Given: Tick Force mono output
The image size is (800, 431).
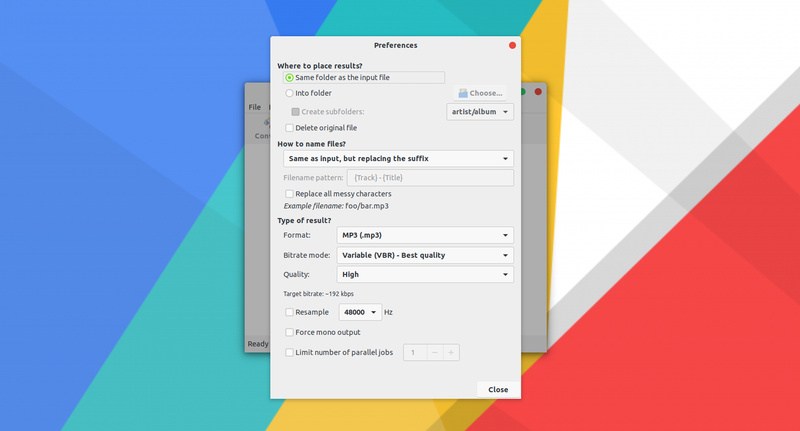Looking at the screenshot, I should (290, 332).
